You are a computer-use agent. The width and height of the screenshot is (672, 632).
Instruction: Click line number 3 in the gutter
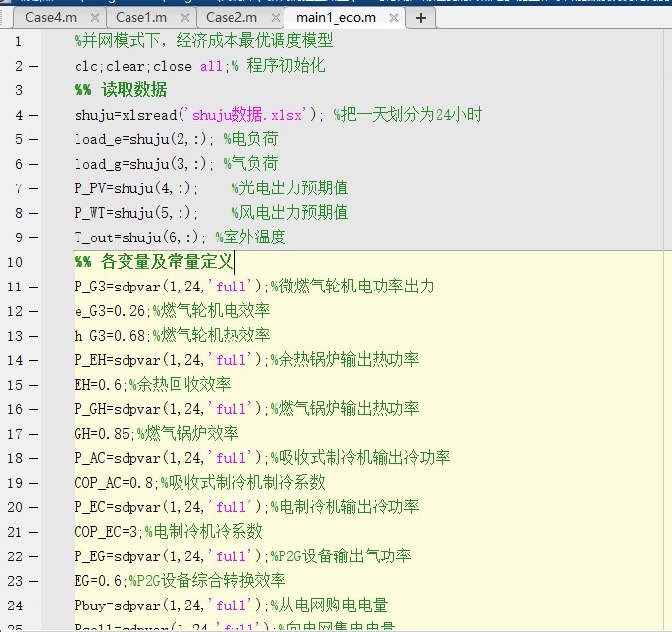tap(18, 90)
